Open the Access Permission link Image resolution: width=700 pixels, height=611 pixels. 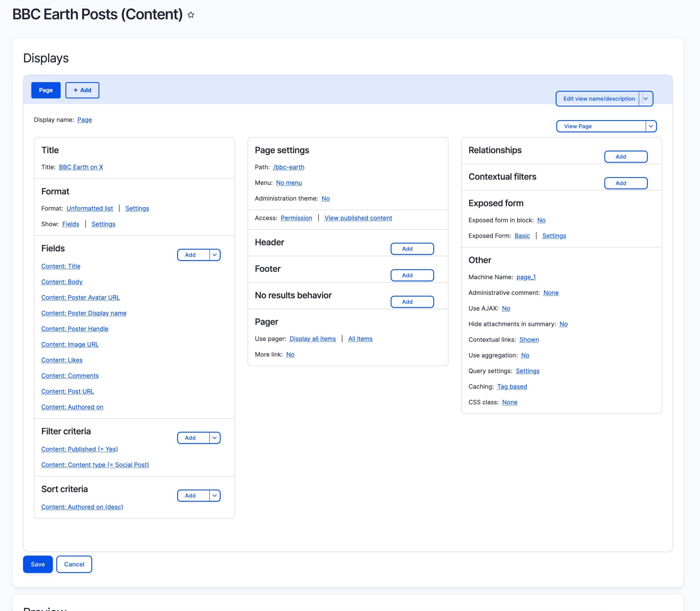(x=296, y=218)
